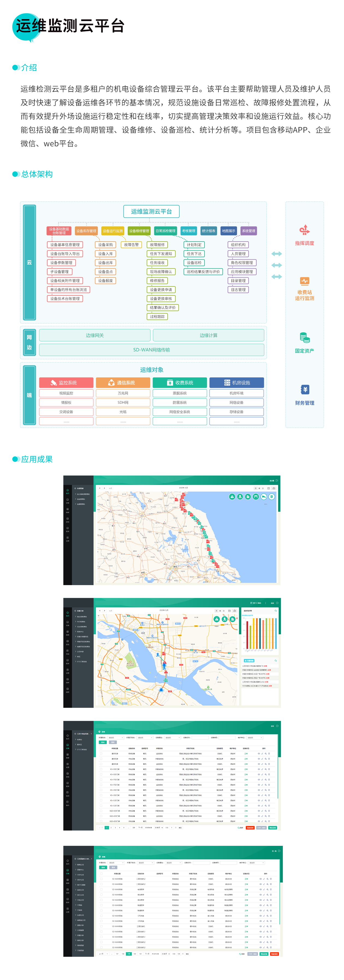Click the 收费站运行监测 monitor icon
Screen dimensions: 344x980
coord(304,281)
